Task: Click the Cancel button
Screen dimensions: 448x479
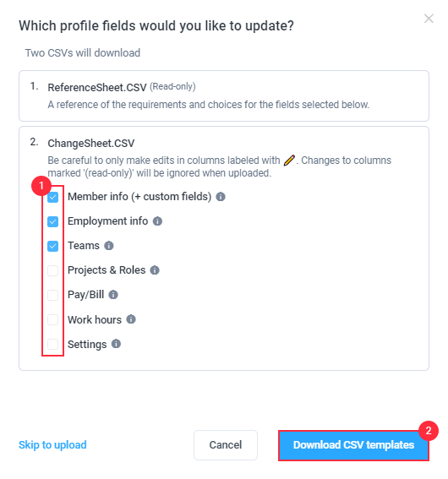Action: tap(226, 445)
